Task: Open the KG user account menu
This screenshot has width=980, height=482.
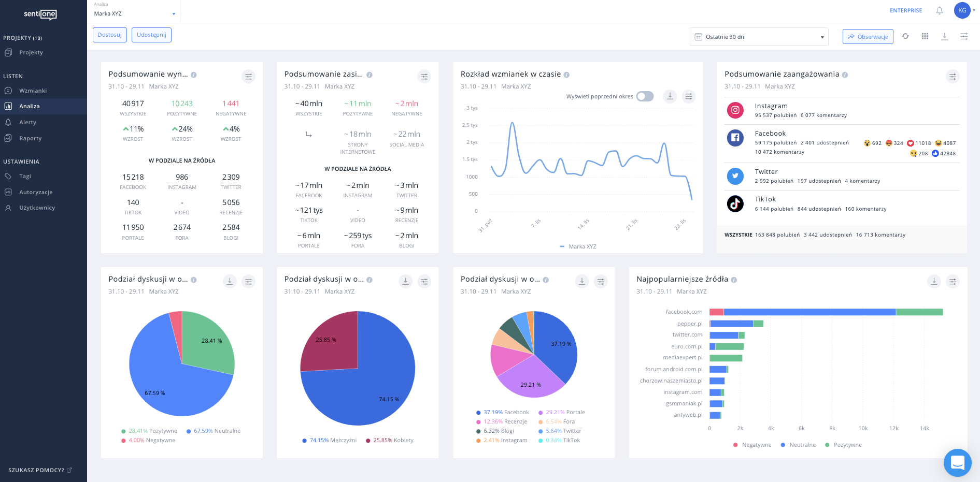Action: [963, 10]
